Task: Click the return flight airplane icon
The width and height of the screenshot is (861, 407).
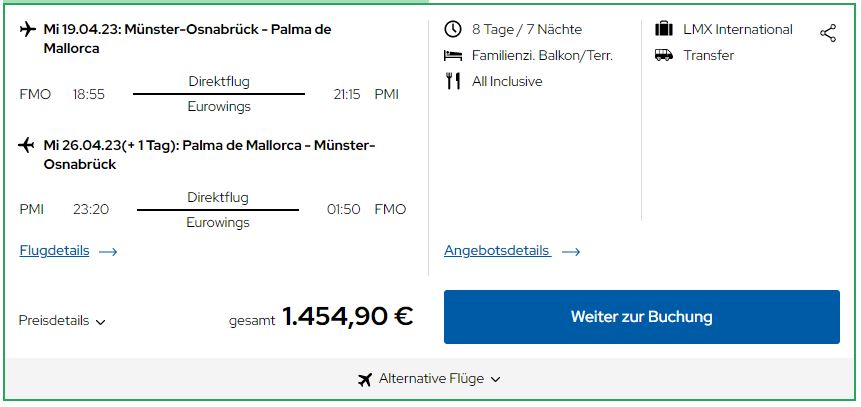Action: click(26, 146)
